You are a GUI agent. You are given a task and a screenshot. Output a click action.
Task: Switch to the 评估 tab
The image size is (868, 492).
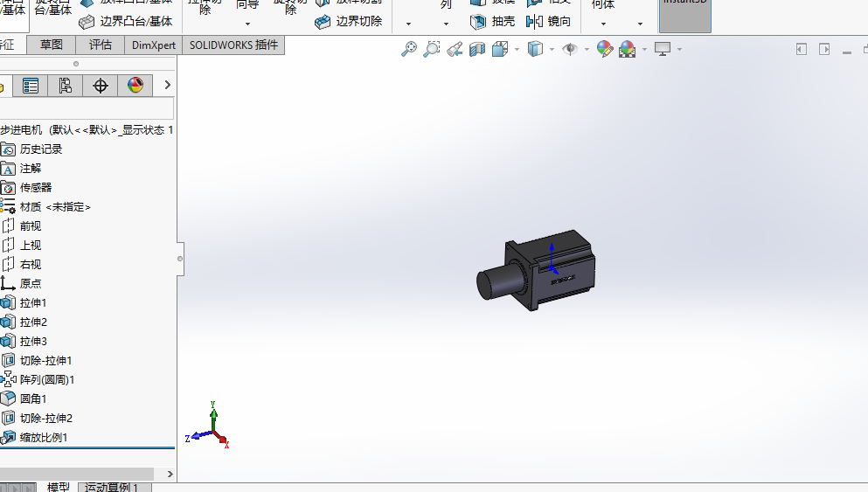(101, 45)
